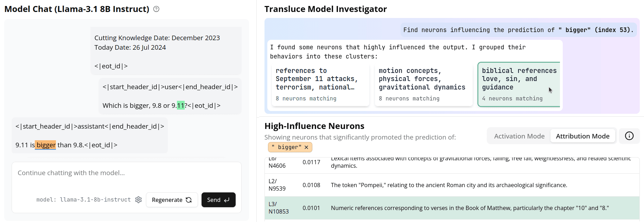Click the Transluce Model Investigator title
644x222 pixels.
point(325,9)
